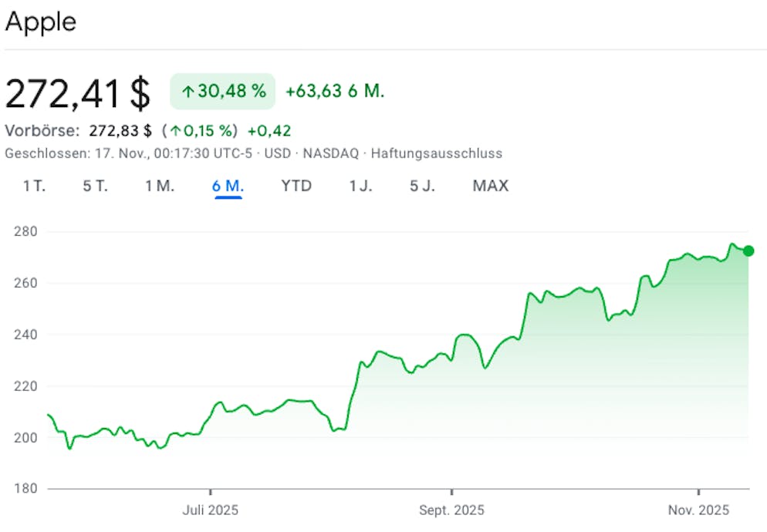The image size is (767, 532).
Task: Select the 1J. time range
Action: (360, 186)
